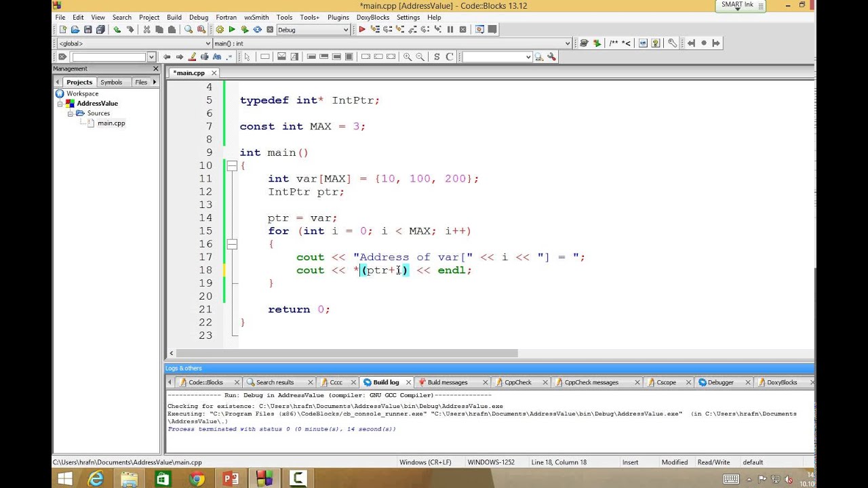
Task: Open the Settings menu
Action: pos(408,17)
